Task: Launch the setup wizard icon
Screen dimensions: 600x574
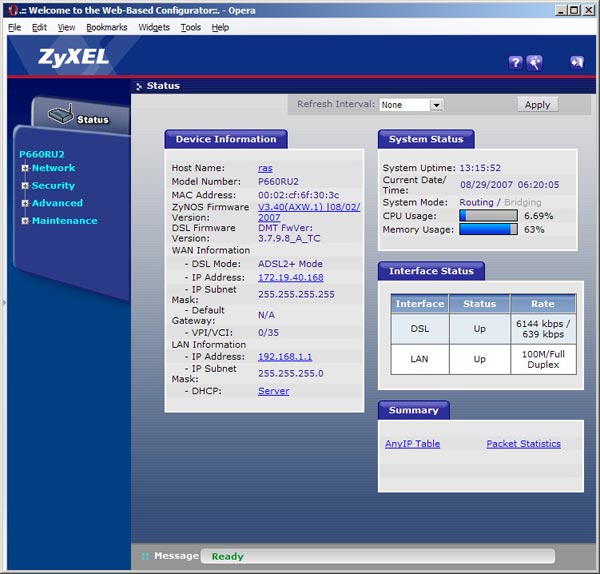Action: point(534,62)
